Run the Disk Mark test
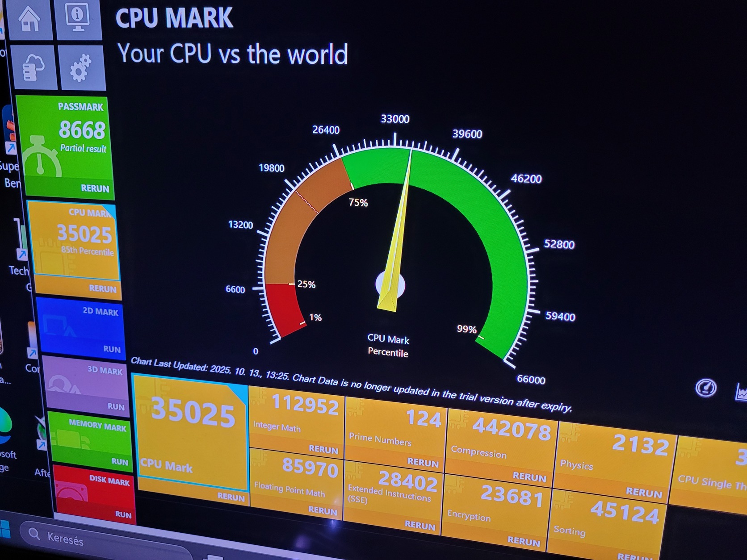The height and width of the screenshot is (560, 747). coord(123,514)
